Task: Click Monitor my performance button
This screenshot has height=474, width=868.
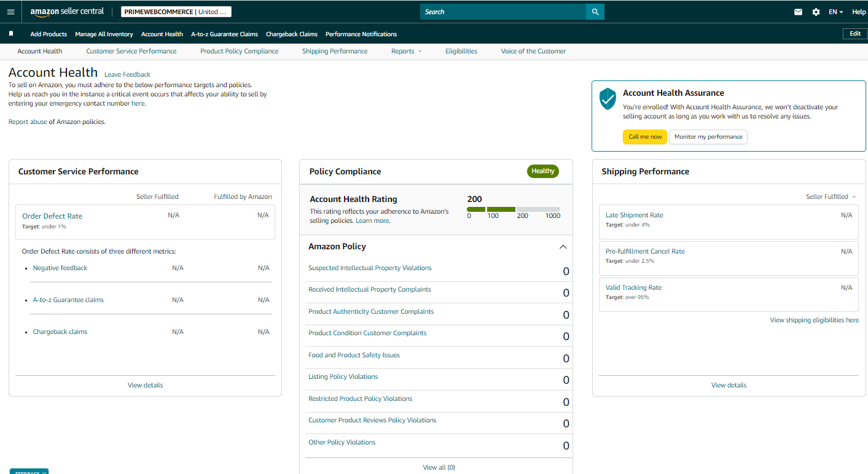Action: (x=708, y=137)
